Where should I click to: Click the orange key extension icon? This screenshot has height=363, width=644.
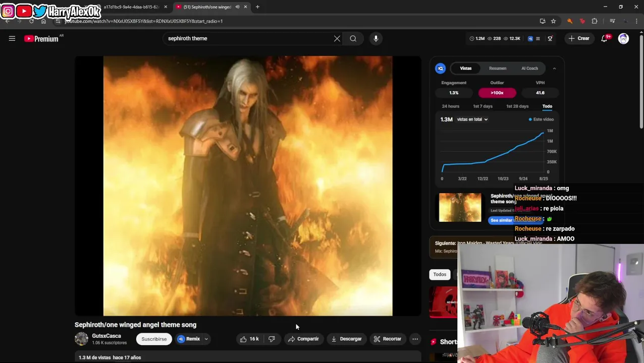point(570,21)
